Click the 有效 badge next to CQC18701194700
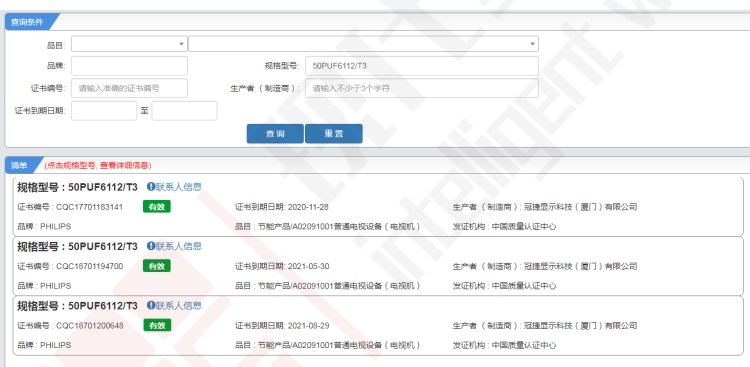This screenshot has height=367, width=750. click(157, 266)
